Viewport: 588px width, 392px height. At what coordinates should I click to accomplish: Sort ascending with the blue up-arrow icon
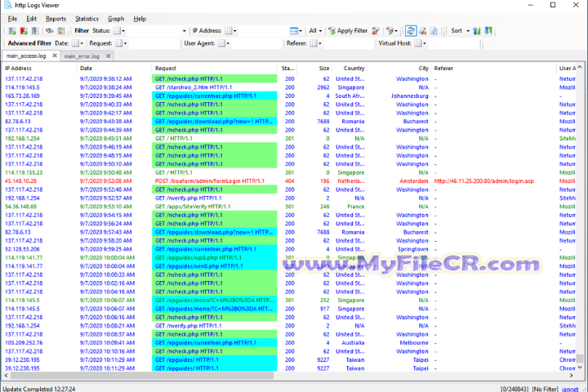click(477, 31)
